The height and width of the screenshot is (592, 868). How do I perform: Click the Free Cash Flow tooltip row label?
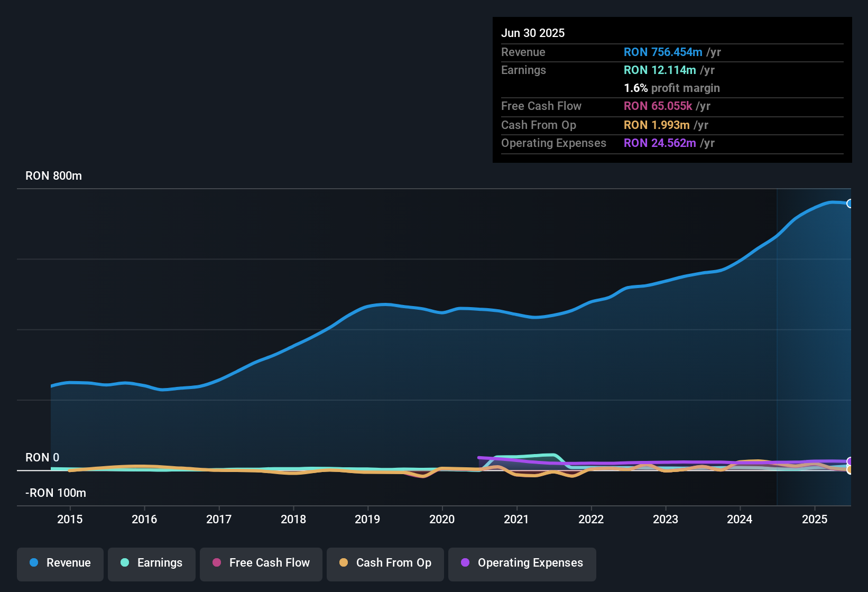coord(541,106)
